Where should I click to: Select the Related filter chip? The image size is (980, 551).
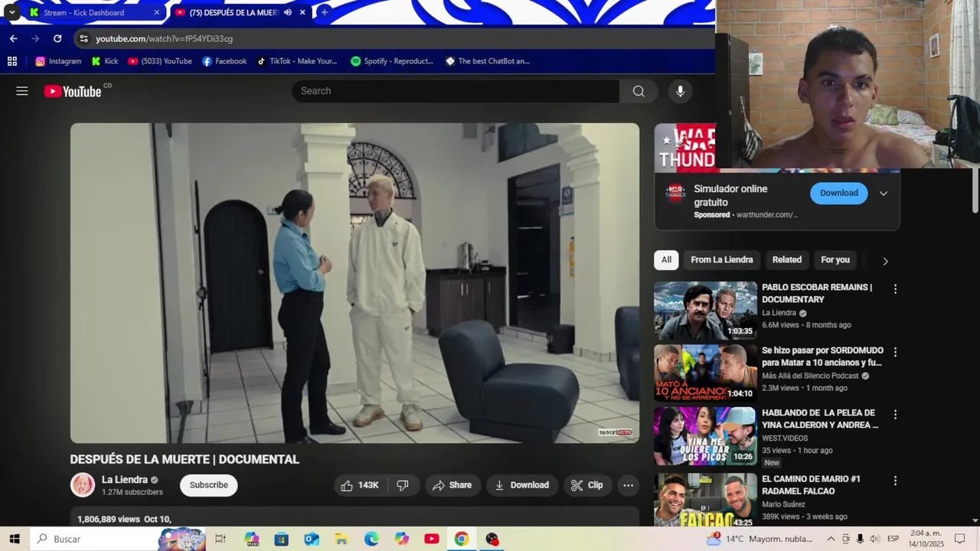[x=786, y=260]
